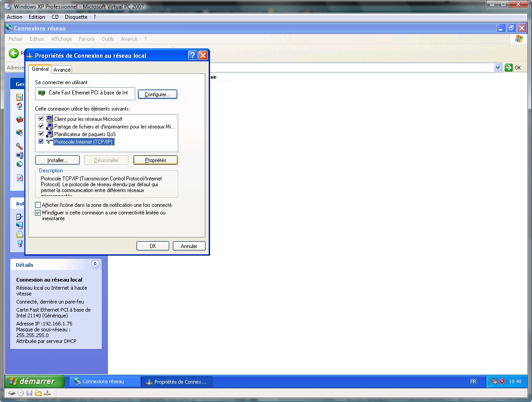Screen dimensions: 532x402
Task: Toggle the Protocole Internet (TCP/IP) checkbox
Action: point(41,141)
